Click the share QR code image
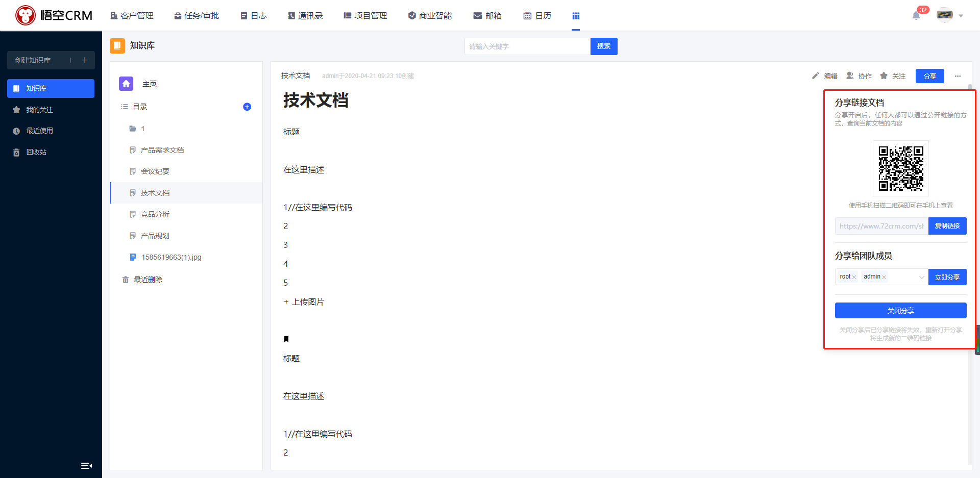Screen dimensions: 980x478 tap(901, 168)
